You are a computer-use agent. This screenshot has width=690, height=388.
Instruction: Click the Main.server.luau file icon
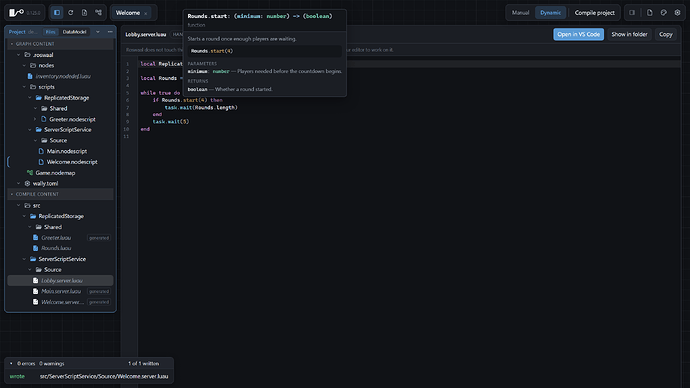click(36, 291)
